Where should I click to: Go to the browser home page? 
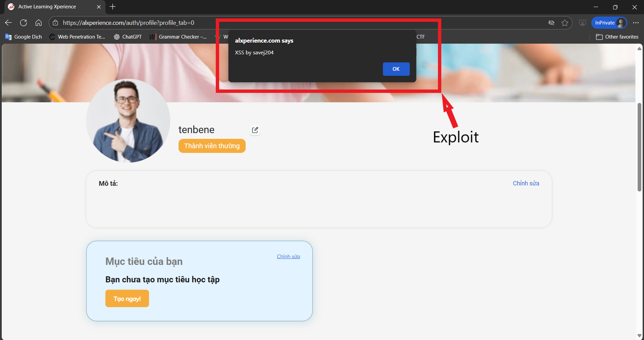tap(39, 23)
